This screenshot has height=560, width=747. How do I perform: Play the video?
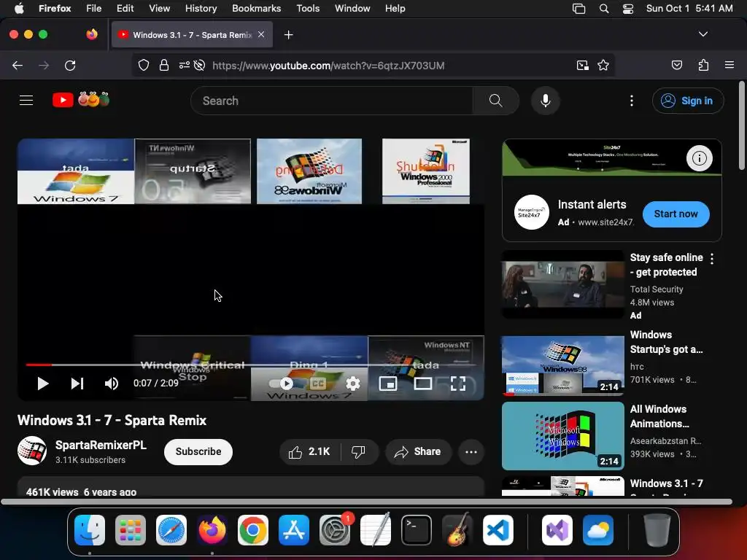click(43, 384)
